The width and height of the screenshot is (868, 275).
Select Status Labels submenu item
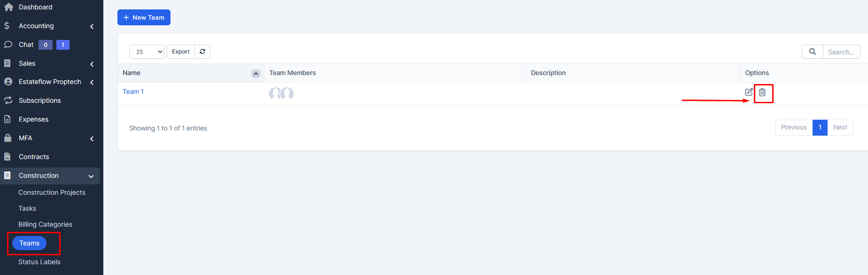[x=39, y=262]
